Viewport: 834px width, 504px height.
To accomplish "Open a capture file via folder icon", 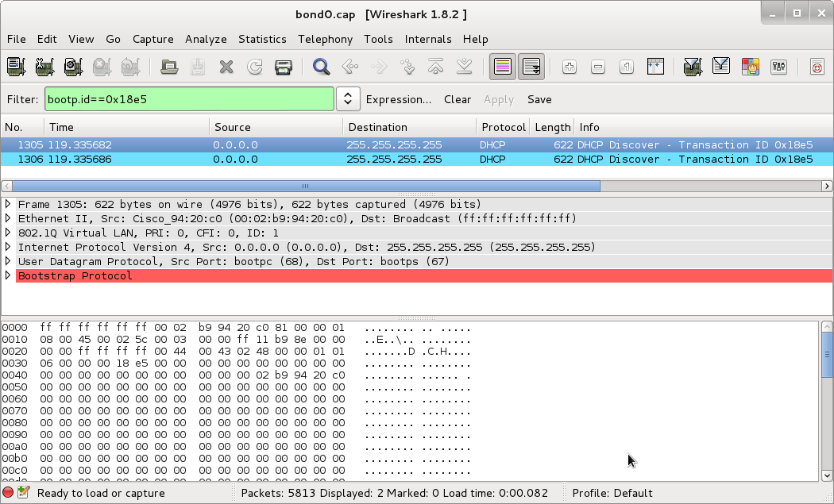I will 169,67.
